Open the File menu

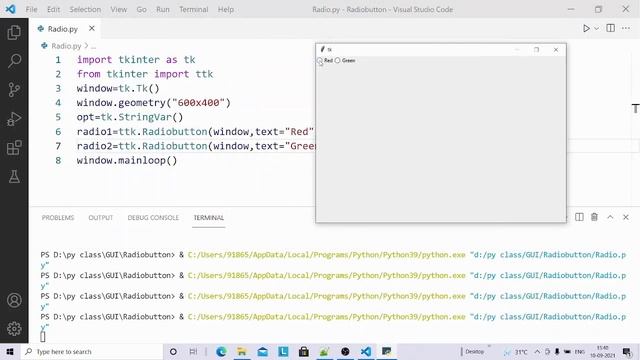pos(31,9)
